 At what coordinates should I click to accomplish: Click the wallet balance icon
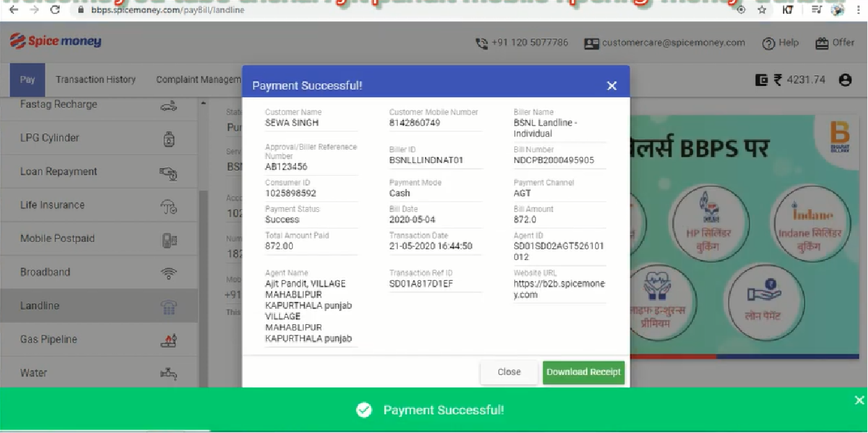click(761, 80)
